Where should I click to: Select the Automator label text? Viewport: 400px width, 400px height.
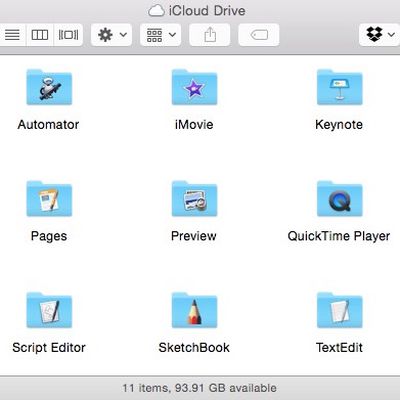coord(48,125)
